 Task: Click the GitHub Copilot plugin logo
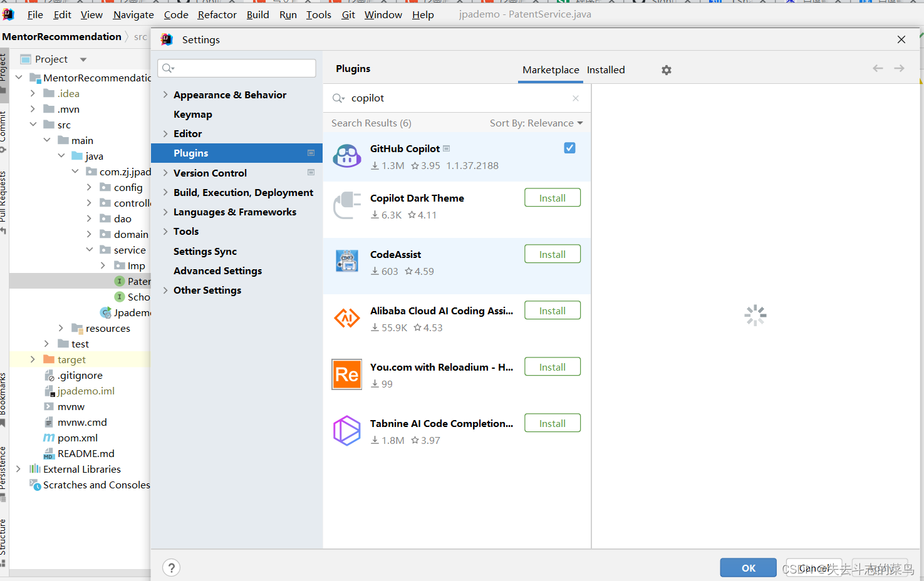click(x=346, y=156)
